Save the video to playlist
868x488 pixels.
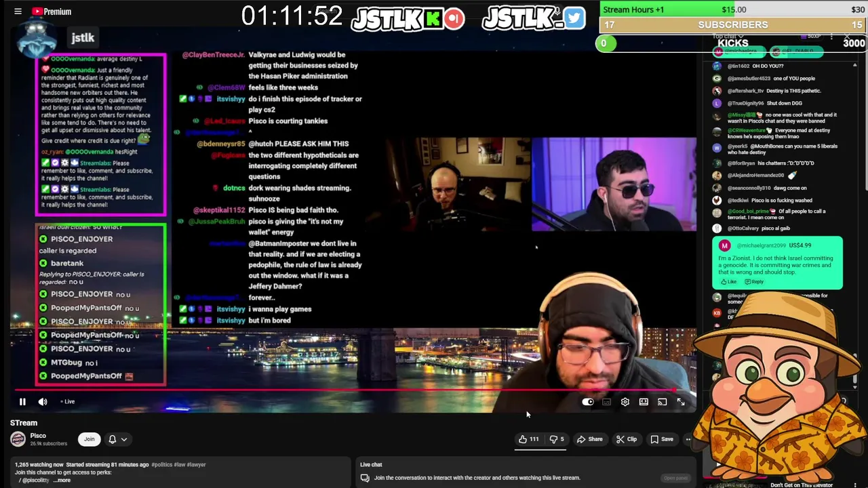click(662, 439)
